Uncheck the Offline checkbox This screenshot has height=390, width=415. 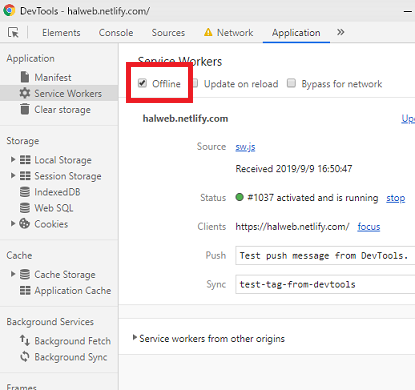pyautogui.click(x=142, y=83)
